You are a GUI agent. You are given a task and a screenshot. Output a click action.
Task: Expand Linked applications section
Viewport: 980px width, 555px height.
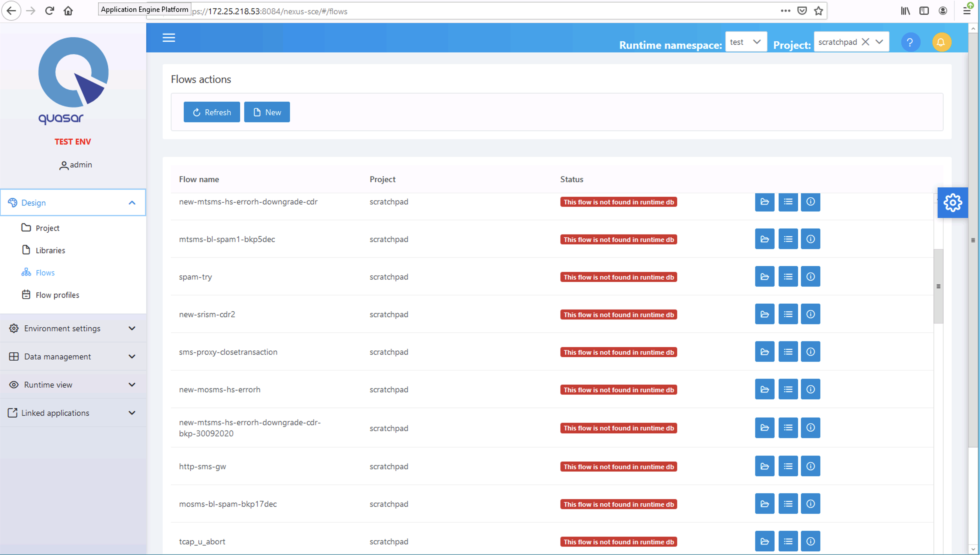coord(73,413)
